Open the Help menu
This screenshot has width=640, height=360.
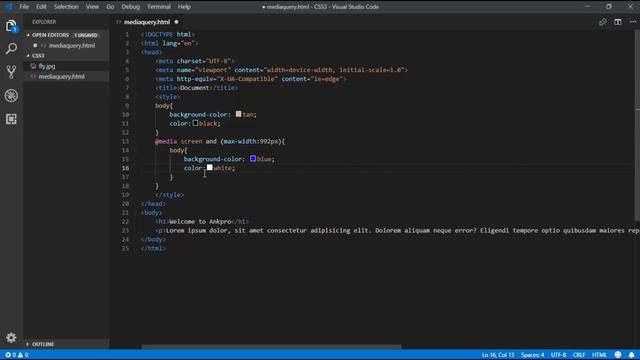pyautogui.click(x=184, y=7)
